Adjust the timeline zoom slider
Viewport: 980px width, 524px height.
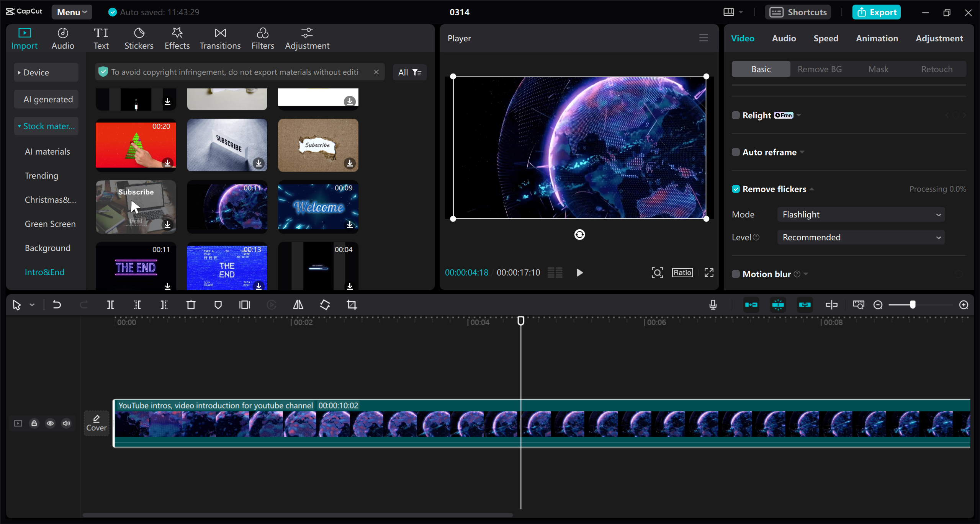click(x=913, y=305)
